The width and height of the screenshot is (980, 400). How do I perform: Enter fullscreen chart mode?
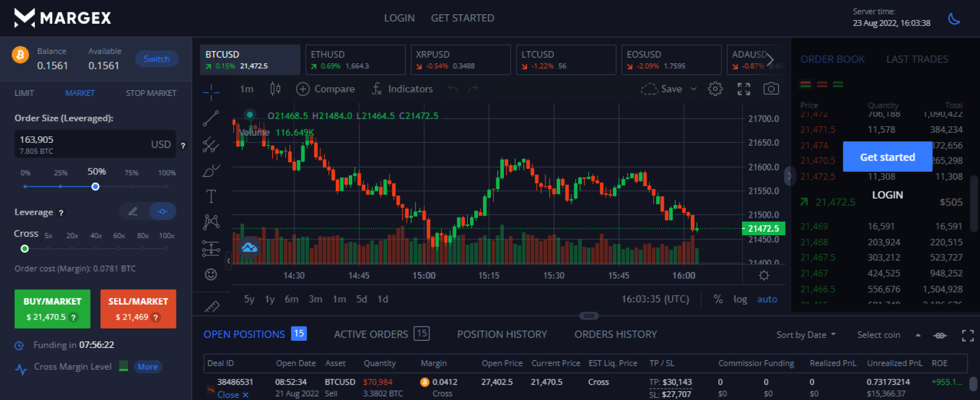(x=744, y=89)
